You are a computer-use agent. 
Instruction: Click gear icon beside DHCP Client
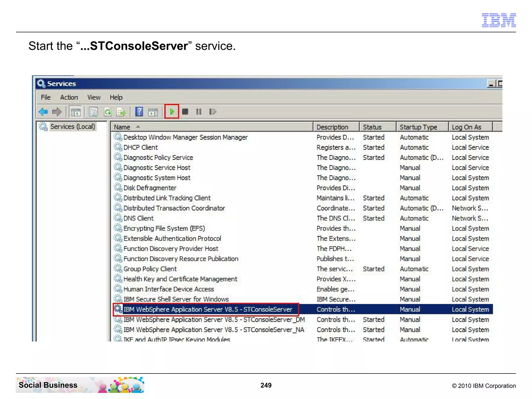pos(118,147)
